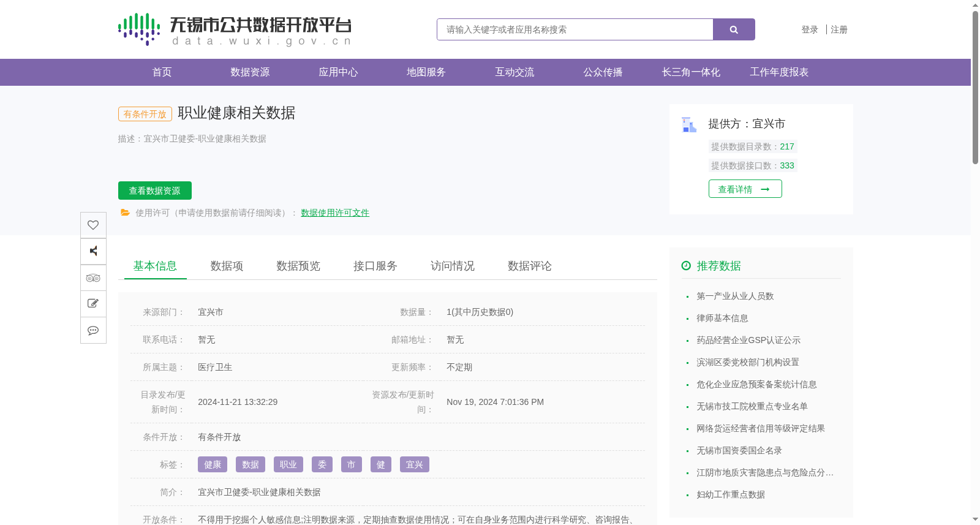Screen dimensions: 980x525
Task: Open recommended 网络货运经营者信用等级评定结果
Action: [761, 428]
